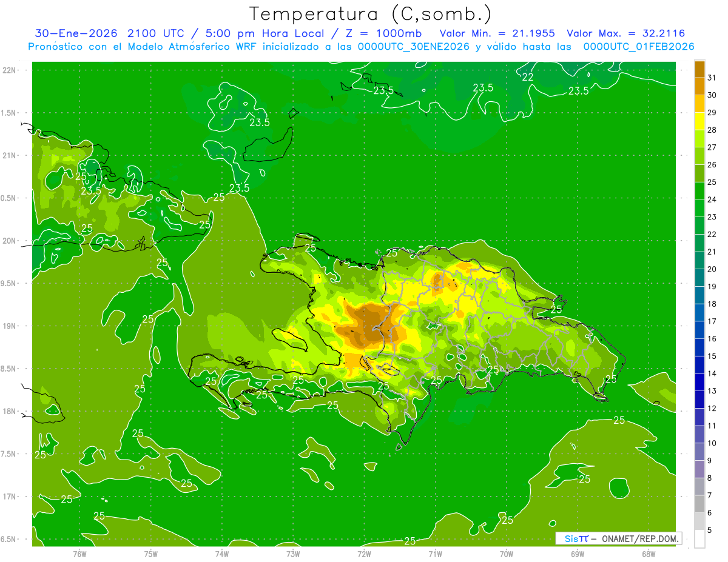
Task: Click the legend value '28'
Action: pos(712,130)
